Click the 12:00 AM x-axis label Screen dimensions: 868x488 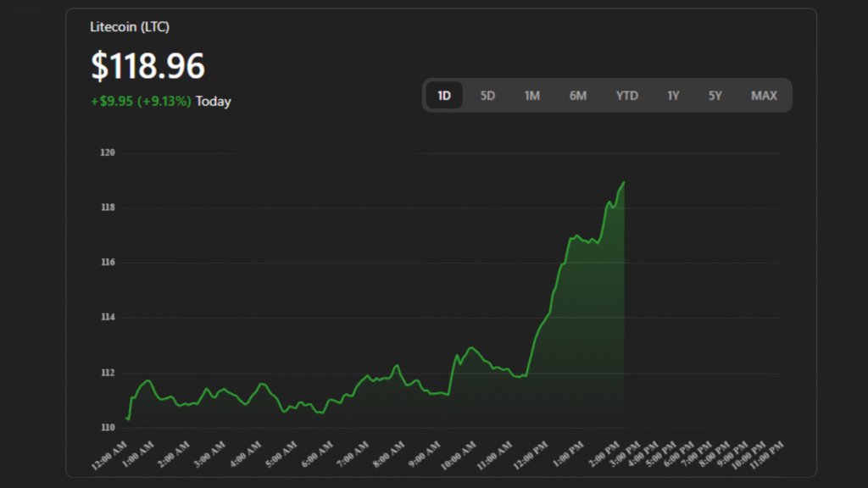pos(109,455)
